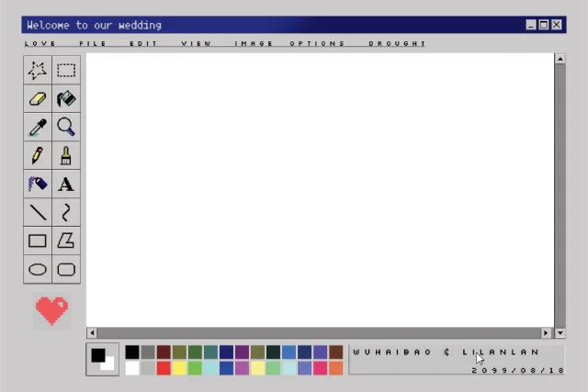Click the pink pixel heart icon
This screenshot has width=588, height=392.
click(51, 310)
